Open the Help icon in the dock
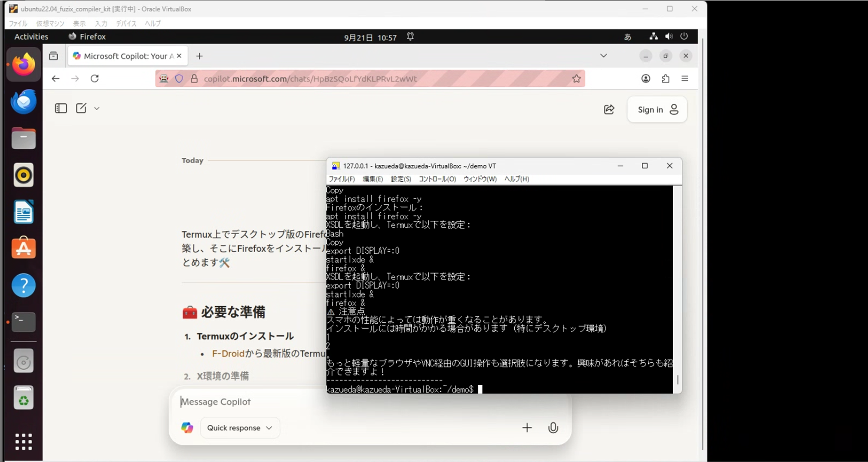 click(x=23, y=285)
